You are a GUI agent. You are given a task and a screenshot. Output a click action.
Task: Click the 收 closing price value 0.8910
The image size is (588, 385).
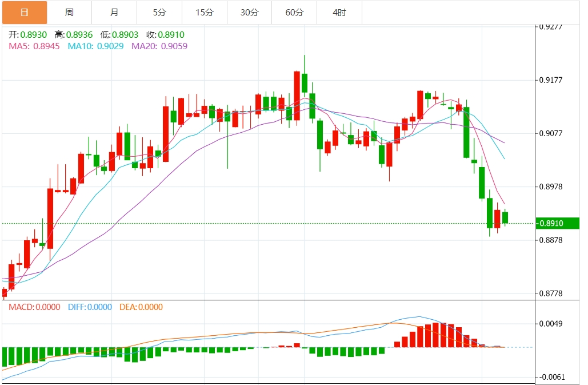click(171, 35)
